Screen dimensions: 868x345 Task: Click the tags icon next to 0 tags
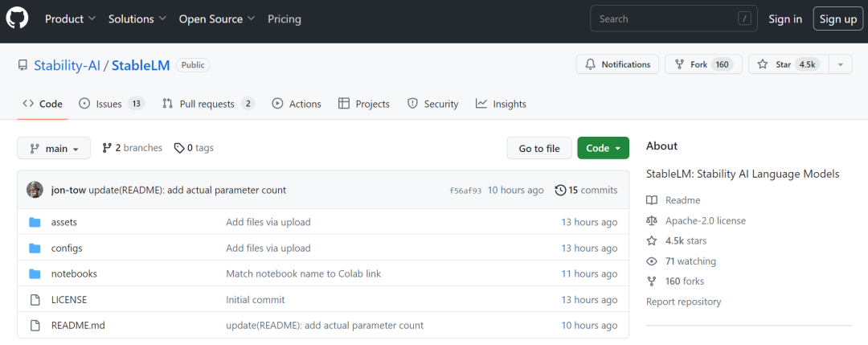point(179,148)
